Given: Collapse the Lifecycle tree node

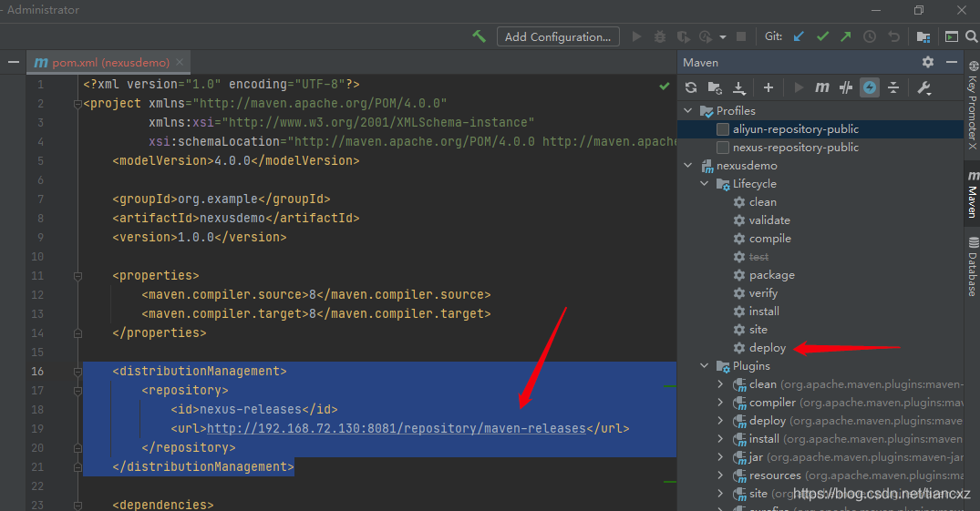Looking at the screenshot, I should tap(704, 184).
